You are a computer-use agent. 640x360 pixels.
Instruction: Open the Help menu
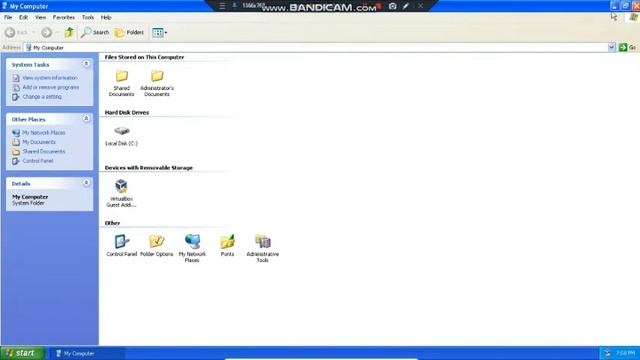(106, 18)
